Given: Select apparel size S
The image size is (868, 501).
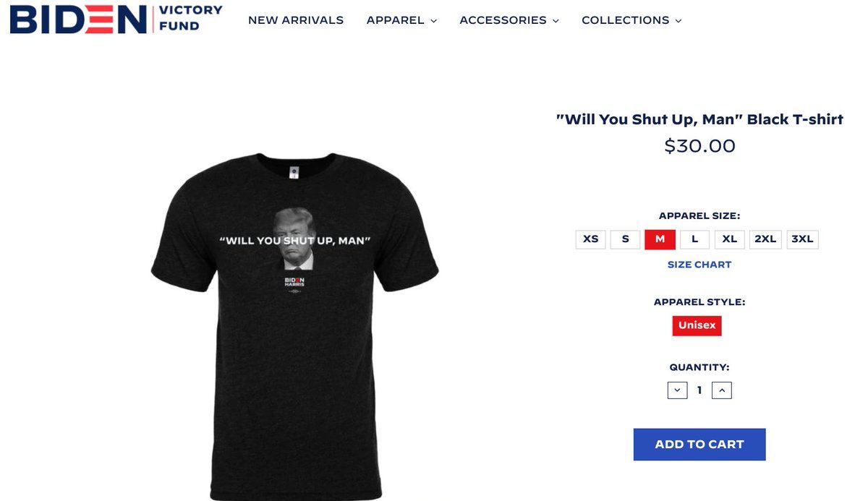Looking at the screenshot, I should pyautogui.click(x=626, y=239).
